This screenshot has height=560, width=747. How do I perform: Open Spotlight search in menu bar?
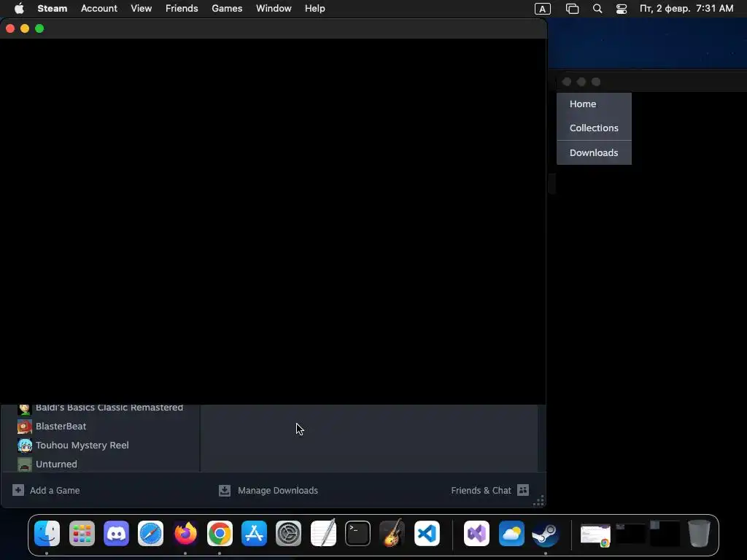[x=597, y=9]
